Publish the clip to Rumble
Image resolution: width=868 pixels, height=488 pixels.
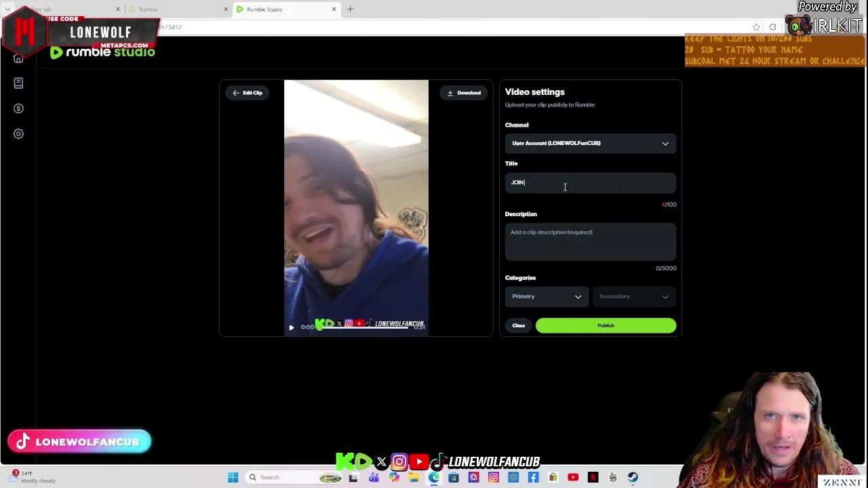pyautogui.click(x=606, y=325)
